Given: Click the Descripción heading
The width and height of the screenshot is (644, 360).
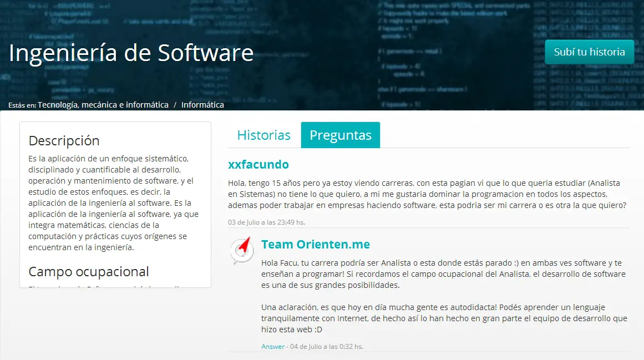Looking at the screenshot, I should [64, 141].
